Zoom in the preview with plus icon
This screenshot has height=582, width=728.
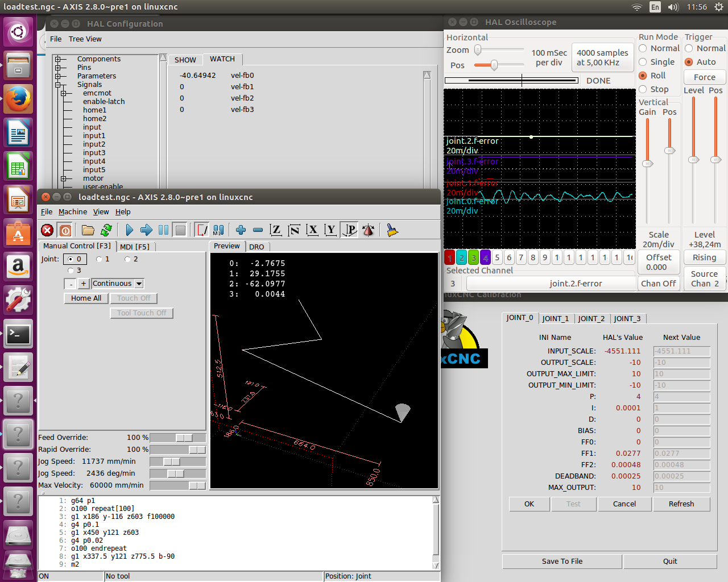click(x=241, y=230)
